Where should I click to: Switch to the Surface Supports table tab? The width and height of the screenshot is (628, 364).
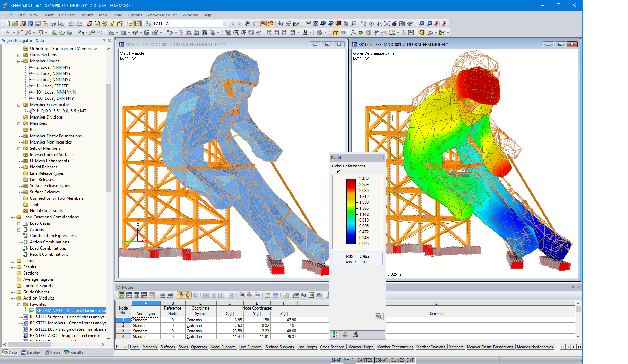tap(279, 347)
